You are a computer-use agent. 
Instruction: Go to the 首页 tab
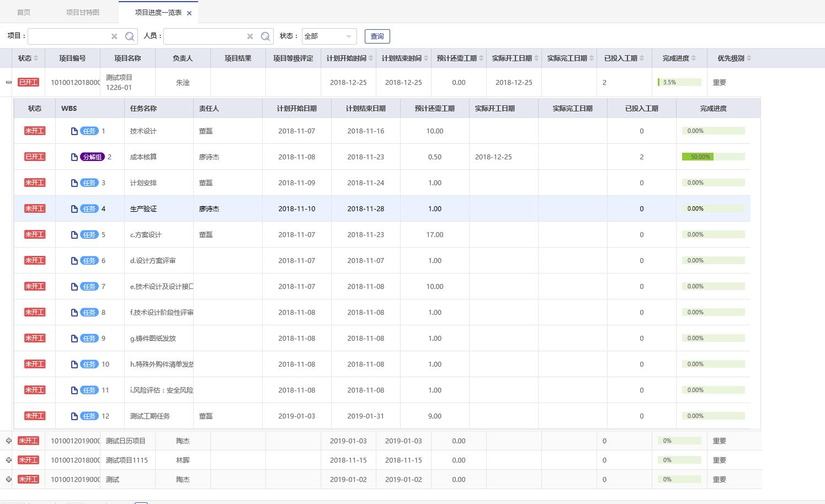tap(24, 13)
